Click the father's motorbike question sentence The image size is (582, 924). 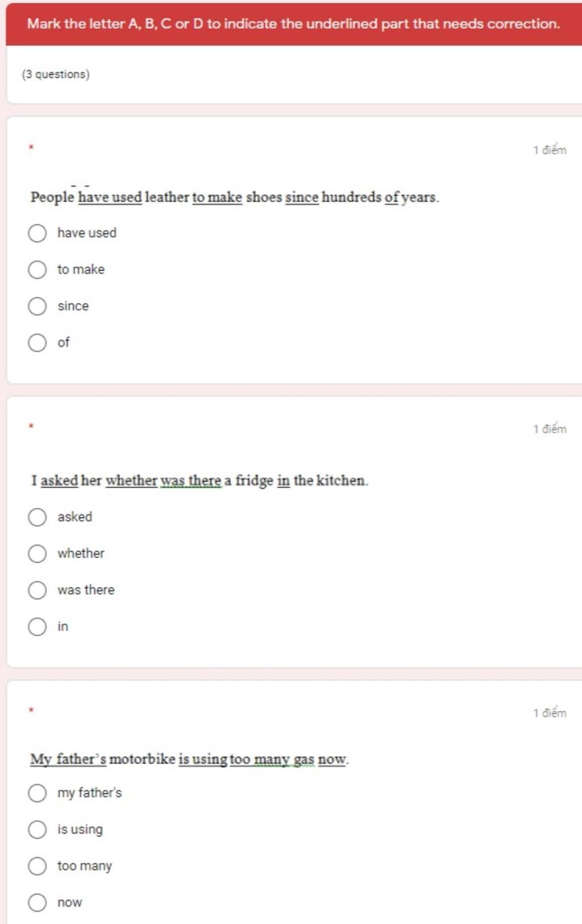[x=189, y=759]
